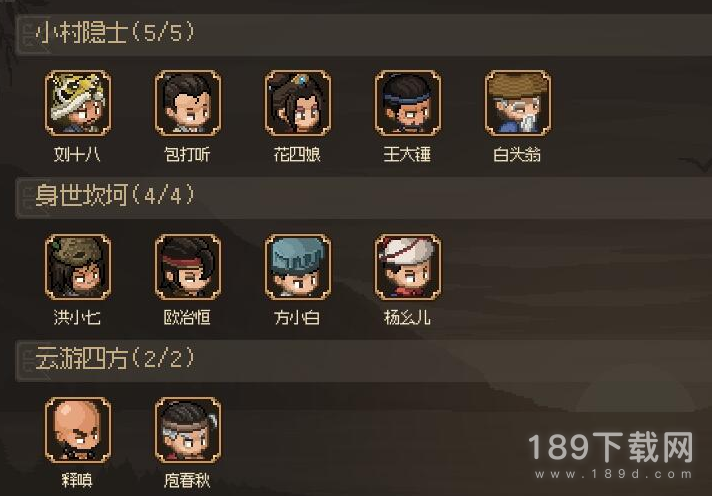
Task: Click the 杨幺儿 name label
Action: pyautogui.click(x=407, y=317)
